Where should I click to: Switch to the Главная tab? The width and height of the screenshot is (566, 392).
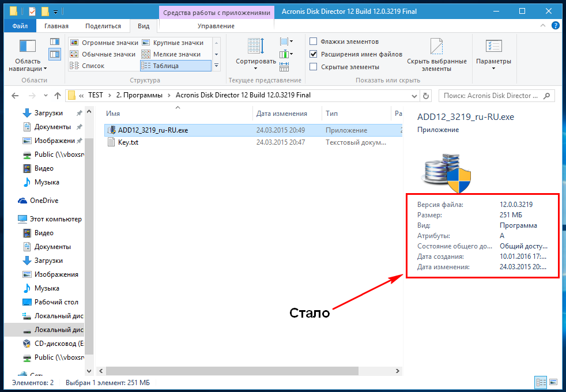tap(56, 26)
